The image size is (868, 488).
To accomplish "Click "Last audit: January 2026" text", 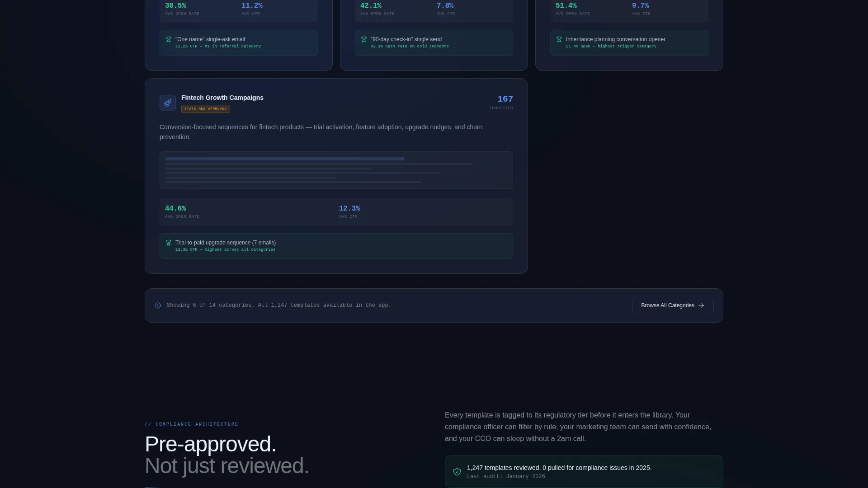I will coord(506,476).
